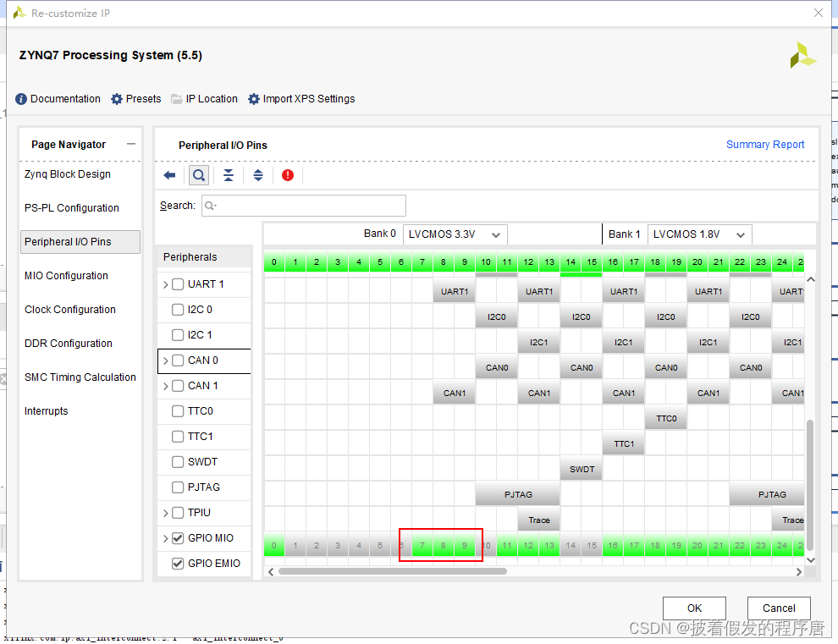
Task: Click in the Search input field
Action: point(304,206)
